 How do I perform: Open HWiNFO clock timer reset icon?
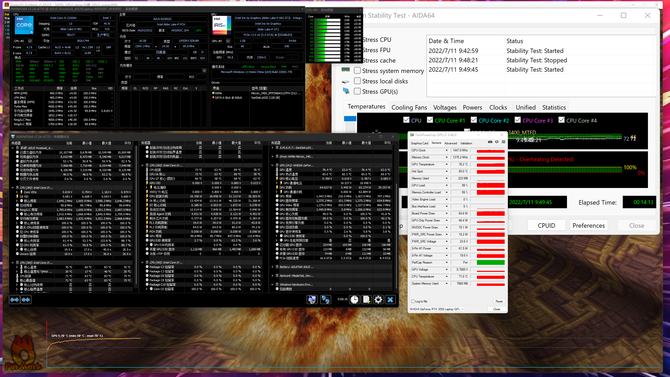tap(354, 300)
